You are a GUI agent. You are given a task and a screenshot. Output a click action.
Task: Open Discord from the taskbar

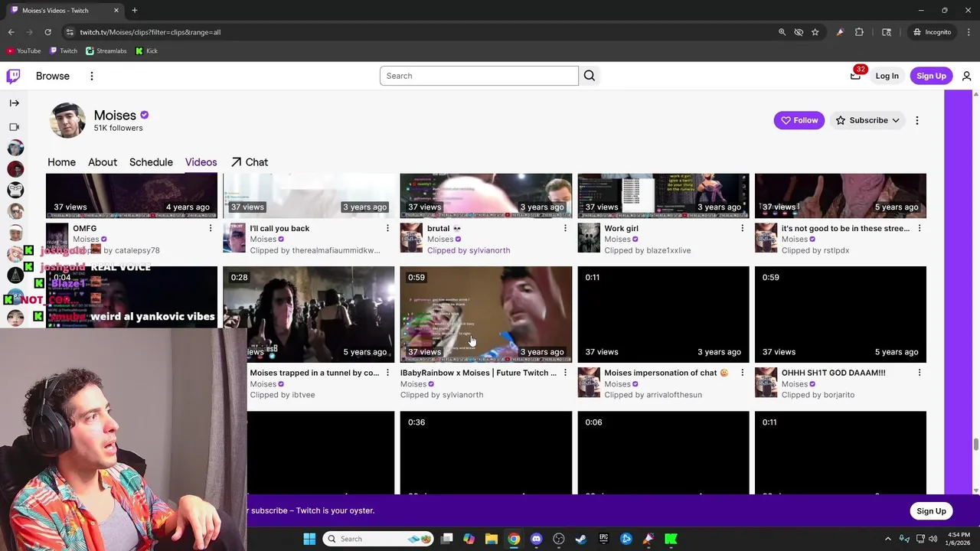[x=536, y=539]
